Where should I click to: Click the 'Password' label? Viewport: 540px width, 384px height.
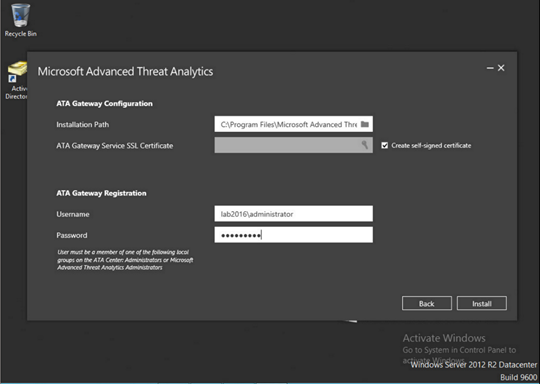(72, 235)
